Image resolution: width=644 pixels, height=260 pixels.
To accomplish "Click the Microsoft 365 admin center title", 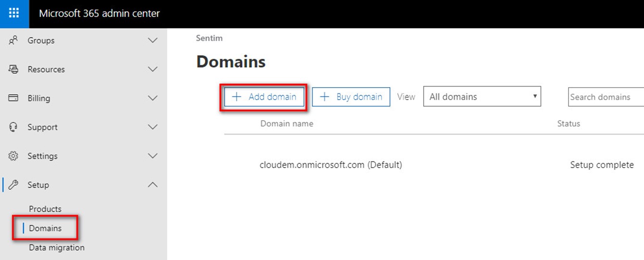I will pyautogui.click(x=100, y=13).
